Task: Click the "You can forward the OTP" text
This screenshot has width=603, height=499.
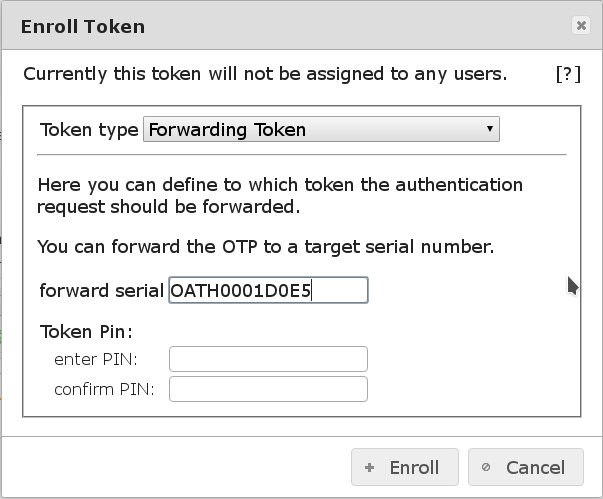Action: coord(265,246)
